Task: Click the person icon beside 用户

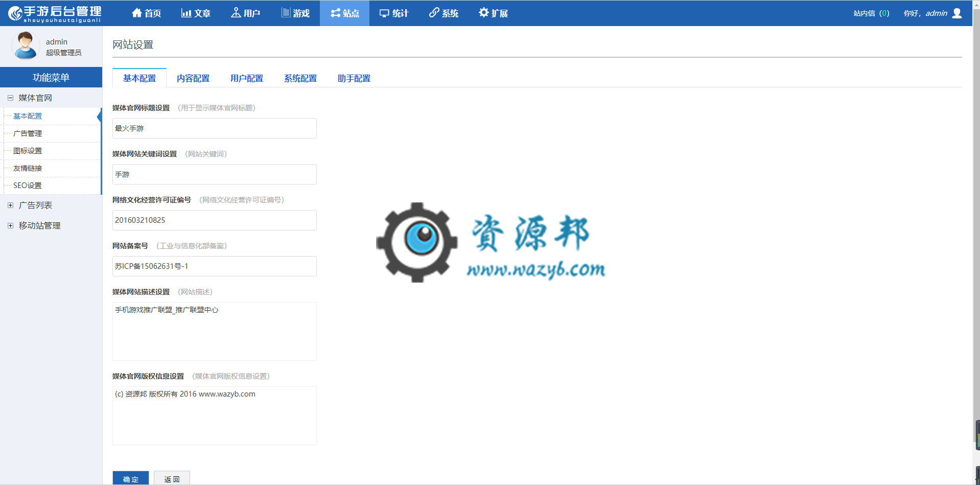Action: tap(236, 13)
